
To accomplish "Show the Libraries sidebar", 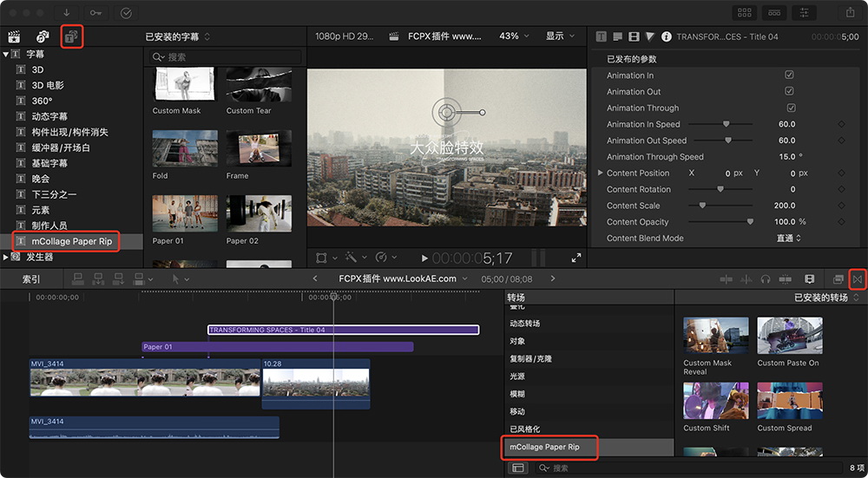I will (x=14, y=36).
